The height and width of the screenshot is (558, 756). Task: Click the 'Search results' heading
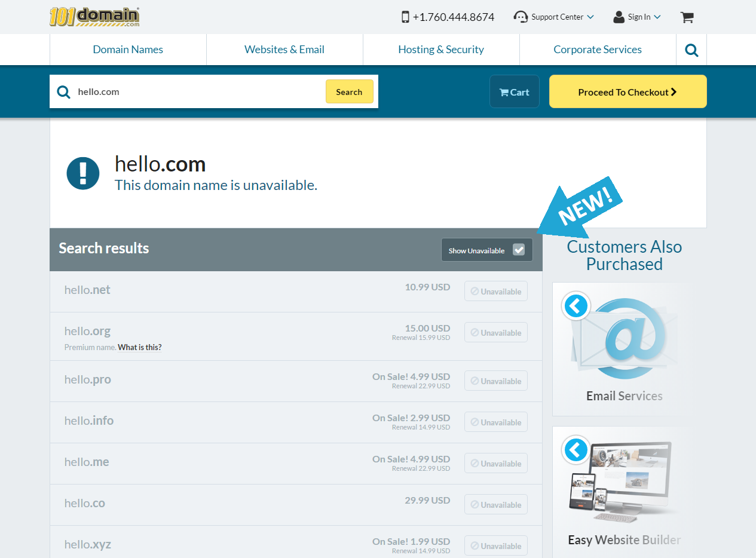click(x=104, y=248)
